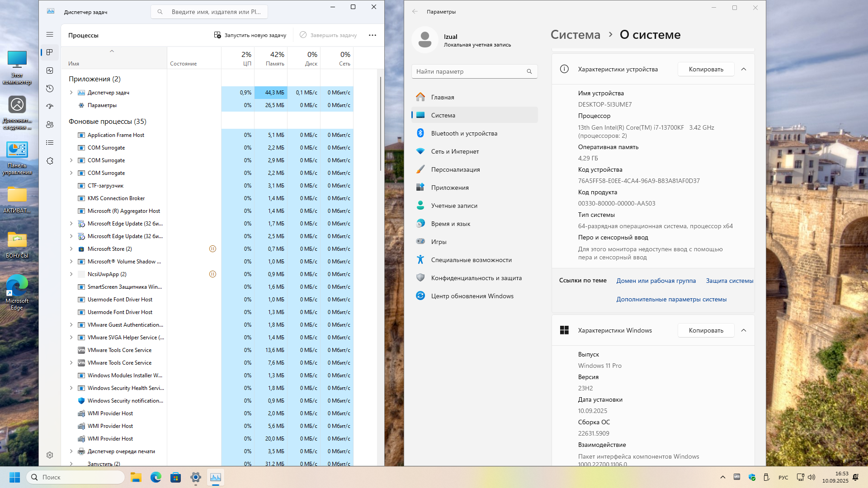Image resolution: width=868 pixels, height=488 pixels.
Task: Expand Диспетчер очереди печати process
Action: tap(71, 451)
